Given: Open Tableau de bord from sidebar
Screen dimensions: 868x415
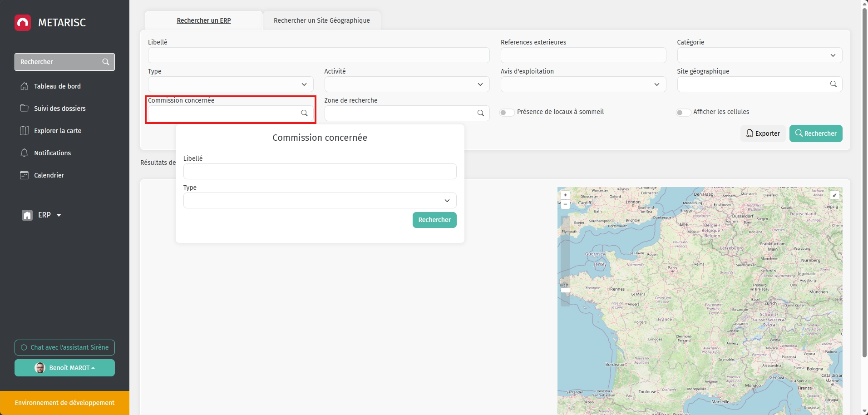Looking at the screenshot, I should pos(57,86).
